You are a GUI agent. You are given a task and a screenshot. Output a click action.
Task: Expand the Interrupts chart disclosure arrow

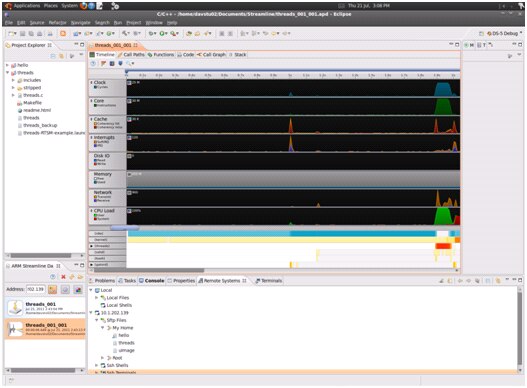(x=91, y=137)
